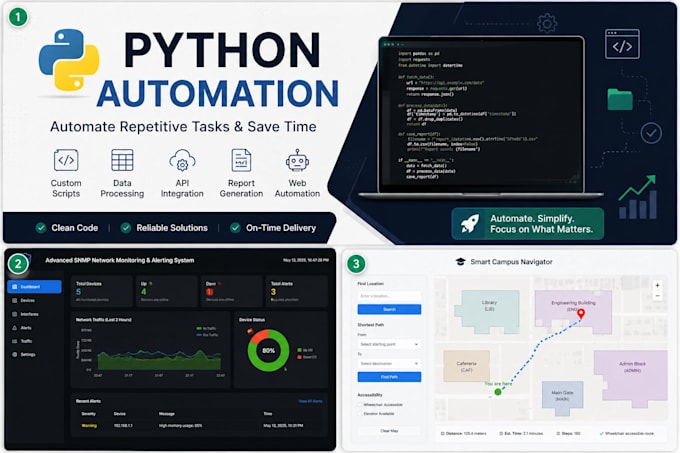Enable the Elevator Available checkbox
The image size is (680, 453).
click(360, 414)
